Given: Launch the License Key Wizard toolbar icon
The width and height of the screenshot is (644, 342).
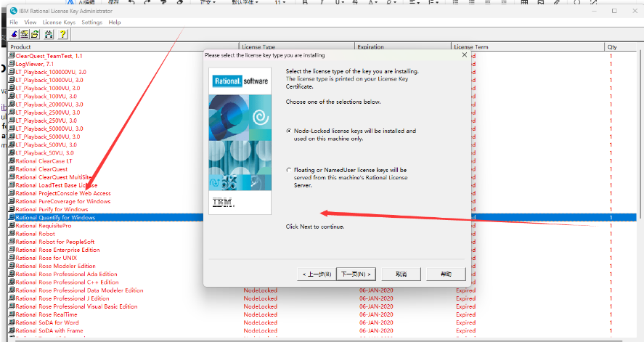Looking at the screenshot, I should coord(15,34).
